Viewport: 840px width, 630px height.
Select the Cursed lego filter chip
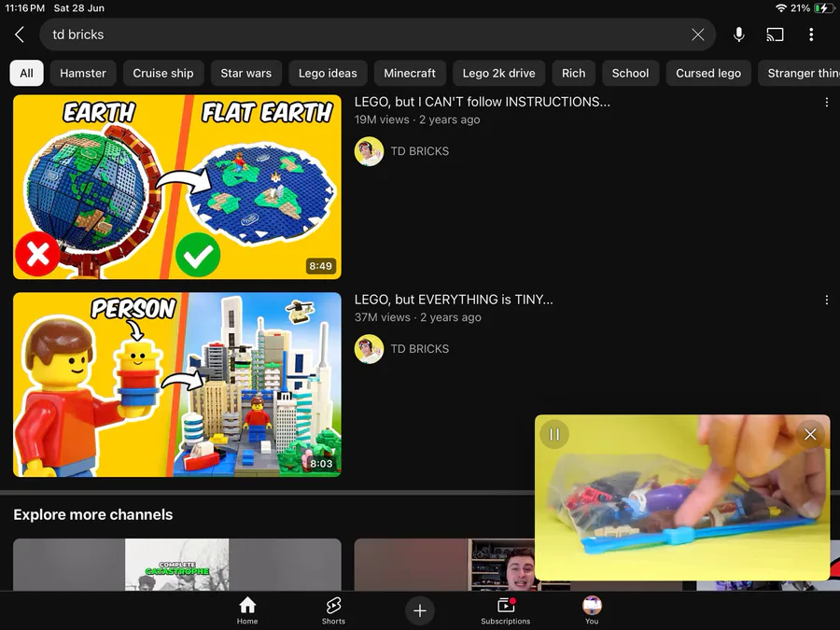[x=708, y=74]
